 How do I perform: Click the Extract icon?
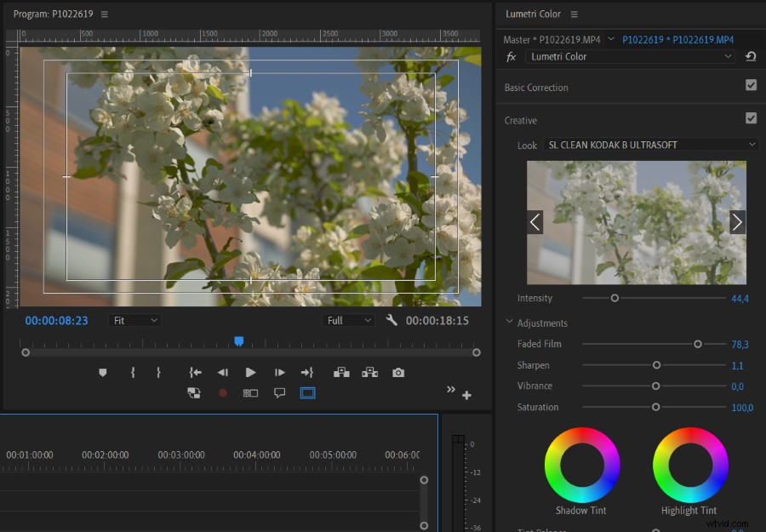pyautogui.click(x=369, y=372)
